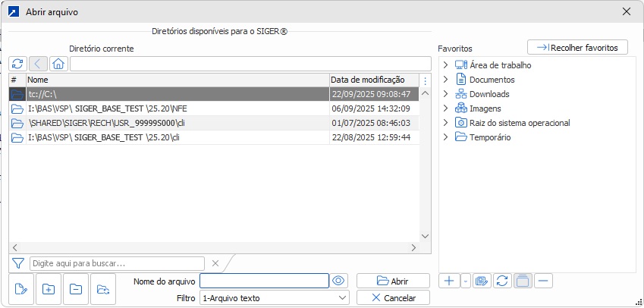Click the rename file icon button
Viewport: 644px width, 308px height.
(21, 289)
